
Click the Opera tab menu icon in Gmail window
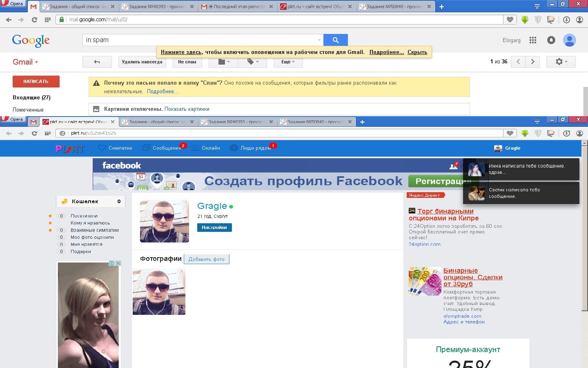(x=537, y=7)
